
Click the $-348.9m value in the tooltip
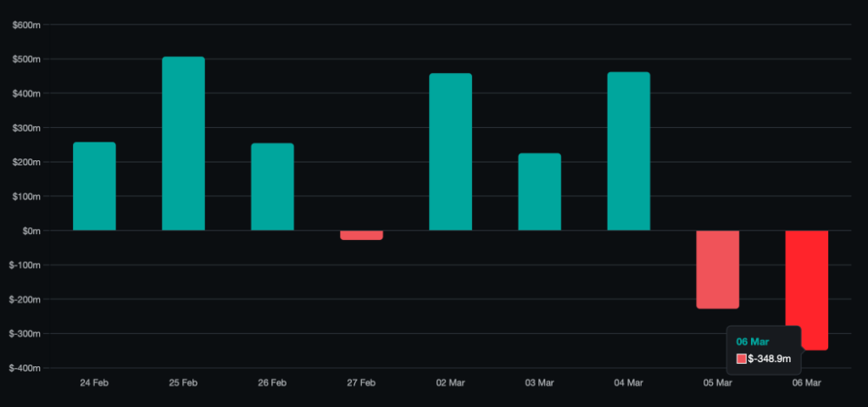[770, 360]
